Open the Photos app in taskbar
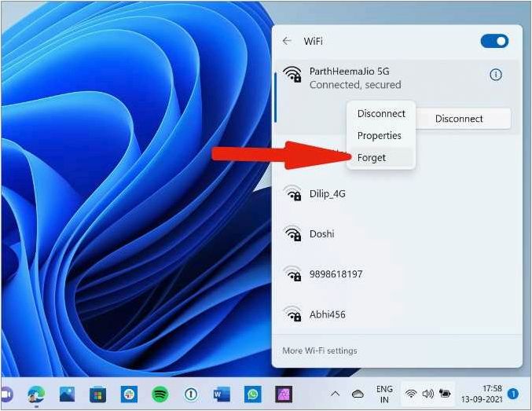 pyautogui.click(x=67, y=394)
